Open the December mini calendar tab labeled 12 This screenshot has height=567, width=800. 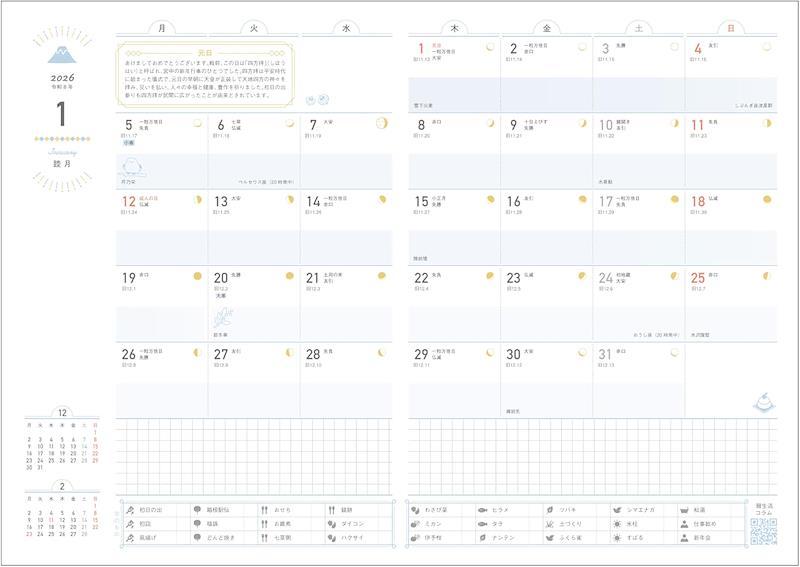[x=62, y=412]
